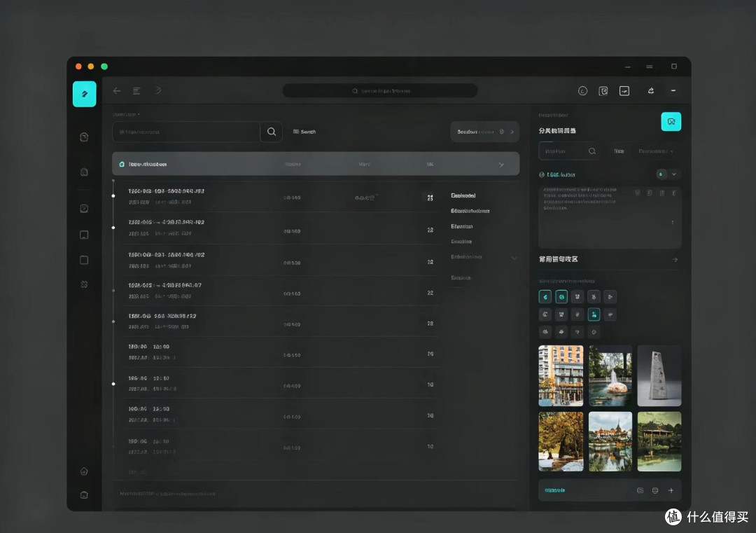756x533 pixels.
Task: Toggle the round cyan-dot button in right panel
Action: click(x=661, y=174)
